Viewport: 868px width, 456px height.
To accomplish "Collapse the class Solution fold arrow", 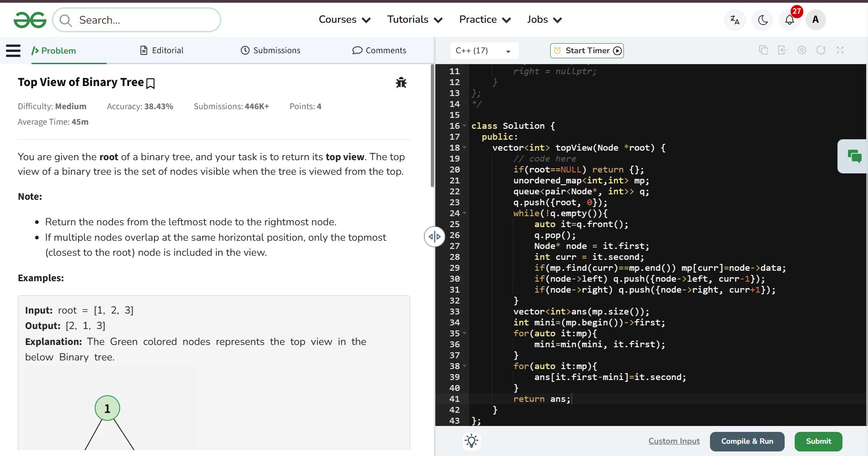I will [465, 126].
